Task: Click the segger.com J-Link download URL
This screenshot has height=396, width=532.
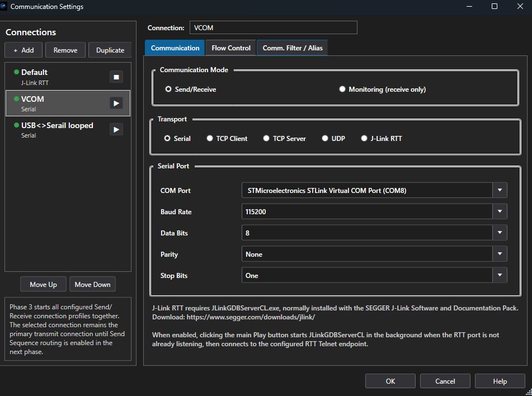Action: [251, 317]
